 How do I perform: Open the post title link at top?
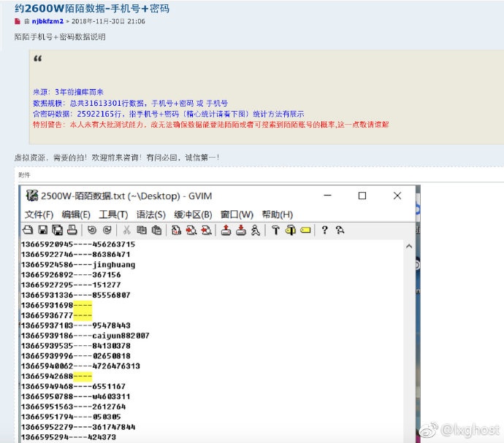click(x=92, y=8)
